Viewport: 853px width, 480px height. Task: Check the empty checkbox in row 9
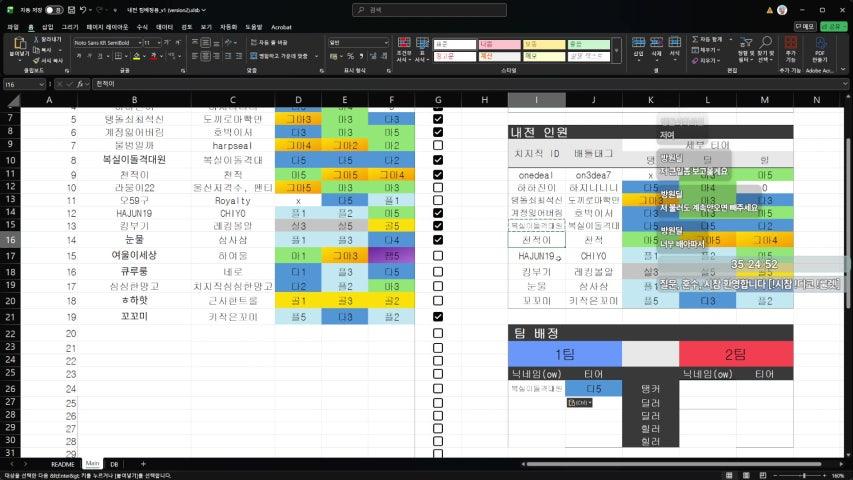437,146
